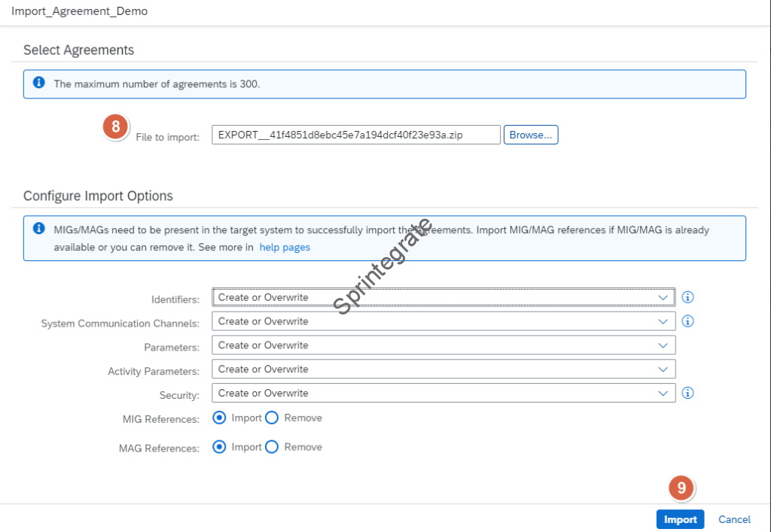Click info icon in MIGs/MAGs notice banner

pos(39,229)
